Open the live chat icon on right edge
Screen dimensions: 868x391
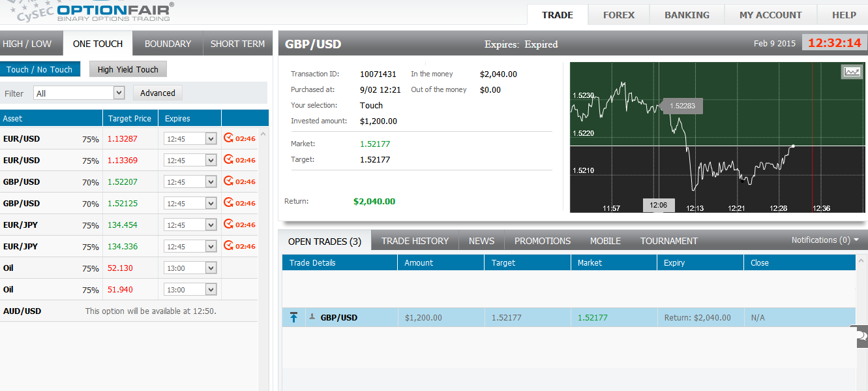pyautogui.click(x=861, y=336)
